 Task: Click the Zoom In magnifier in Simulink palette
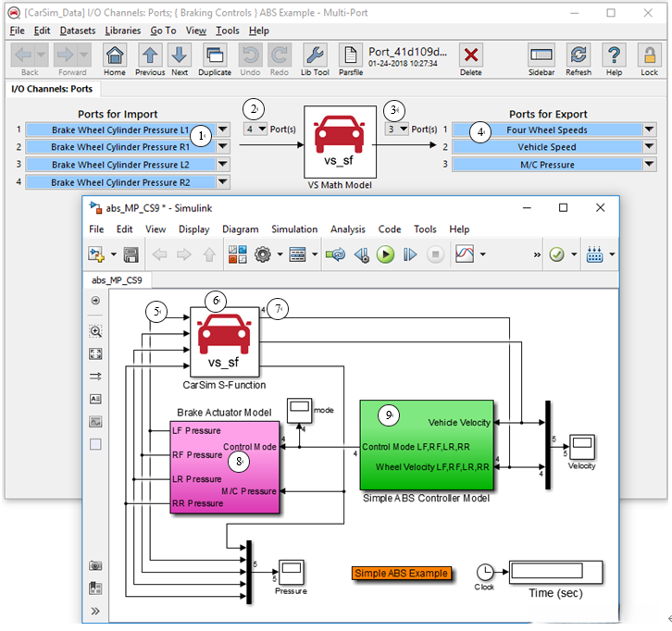coord(95,331)
